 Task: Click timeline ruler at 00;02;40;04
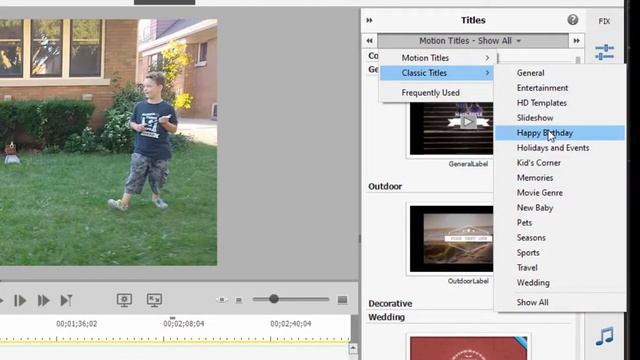point(291,324)
